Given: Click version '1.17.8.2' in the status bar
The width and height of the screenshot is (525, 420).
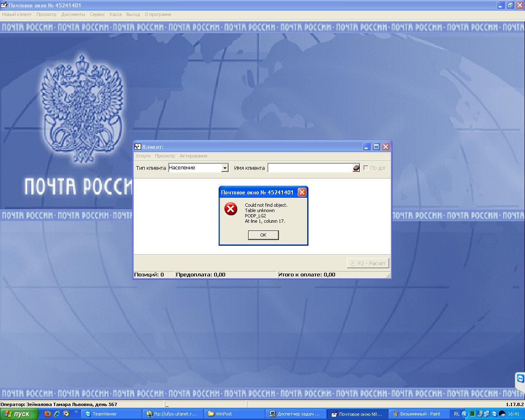Looking at the screenshot, I should (515, 404).
